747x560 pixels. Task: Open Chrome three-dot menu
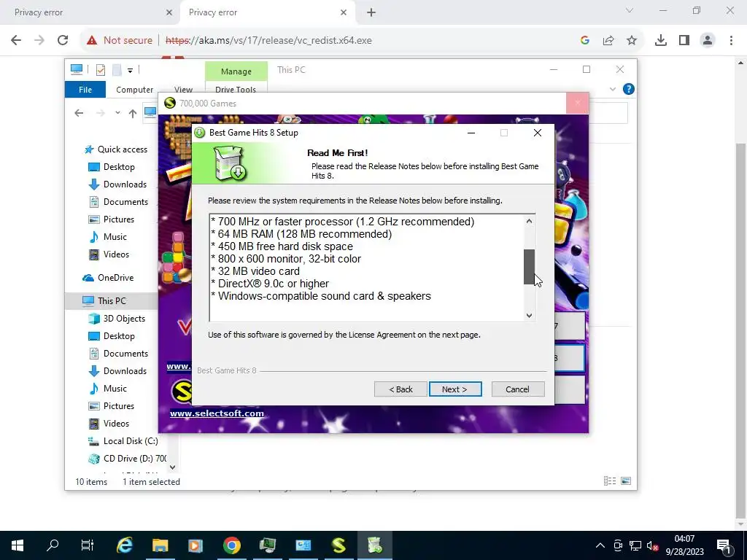tap(731, 40)
